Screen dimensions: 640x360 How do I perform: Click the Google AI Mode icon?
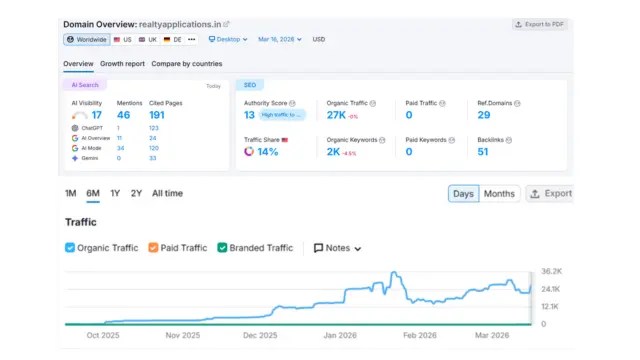click(x=75, y=148)
